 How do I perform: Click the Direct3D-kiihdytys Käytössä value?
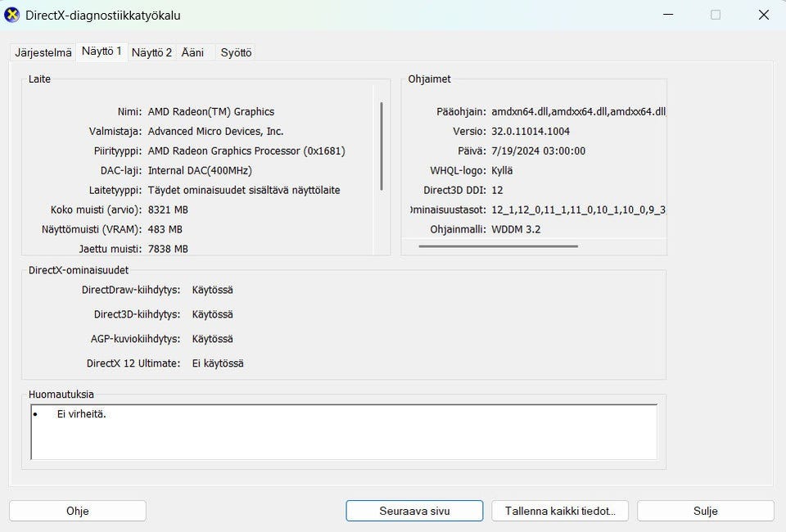(213, 314)
